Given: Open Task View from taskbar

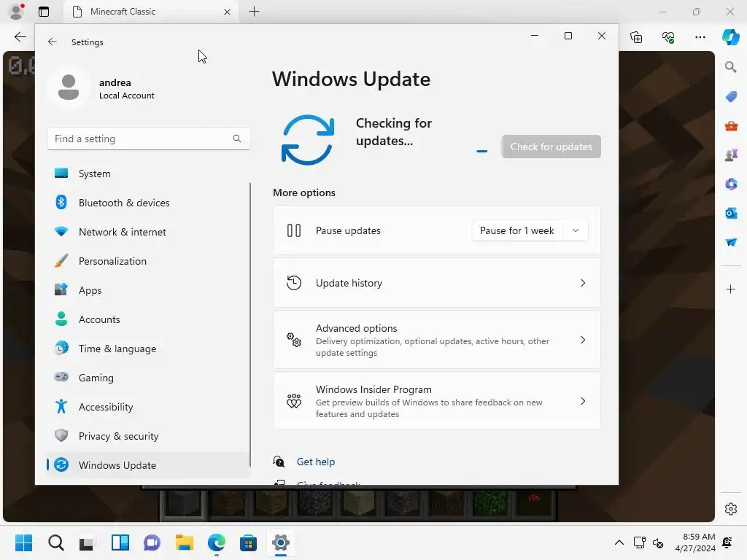Looking at the screenshot, I should 88,542.
